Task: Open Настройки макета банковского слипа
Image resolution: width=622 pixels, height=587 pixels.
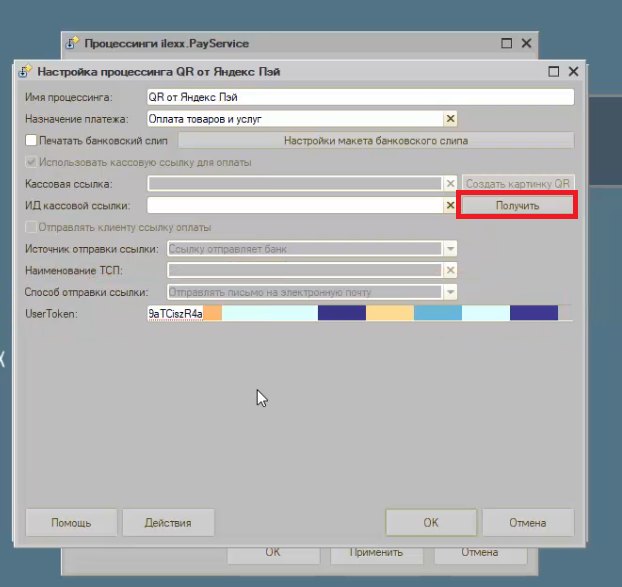Action: point(376,140)
